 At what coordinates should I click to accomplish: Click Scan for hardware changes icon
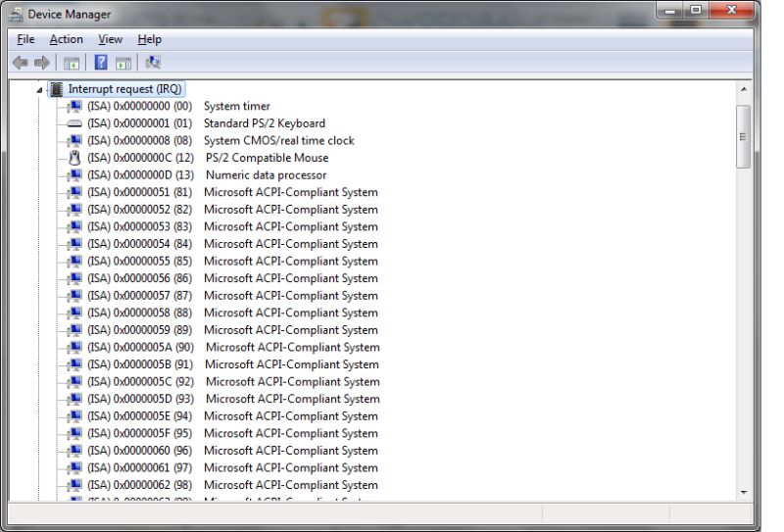pyautogui.click(x=153, y=62)
